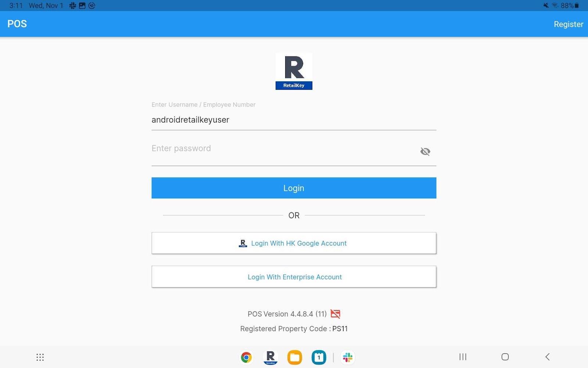Image resolution: width=588 pixels, height=368 pixels.
Task: Toggle password visibility eye icon
Action: [x=425, y=151]
